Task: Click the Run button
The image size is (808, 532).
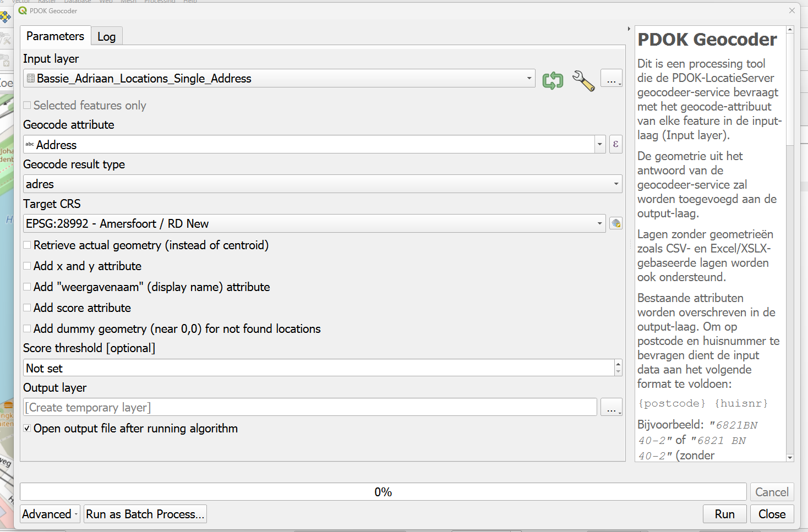Action: tap(725, 514)
